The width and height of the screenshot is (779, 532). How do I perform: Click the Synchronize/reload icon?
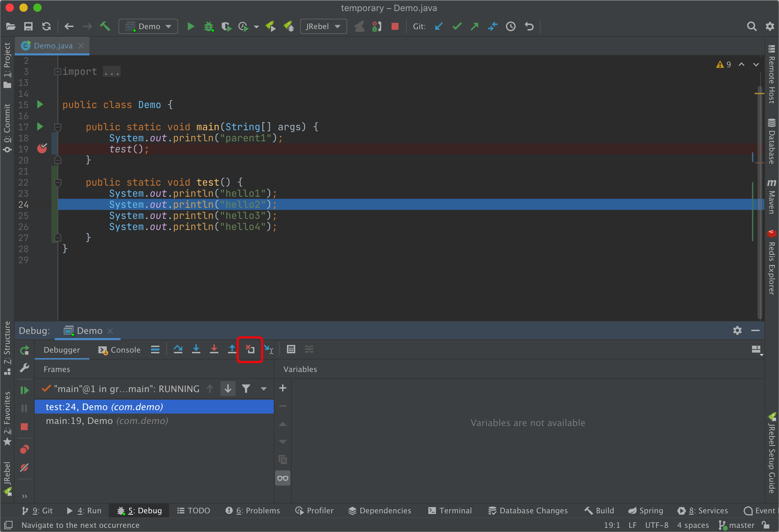pyautogui.click(x=46, y=26)
